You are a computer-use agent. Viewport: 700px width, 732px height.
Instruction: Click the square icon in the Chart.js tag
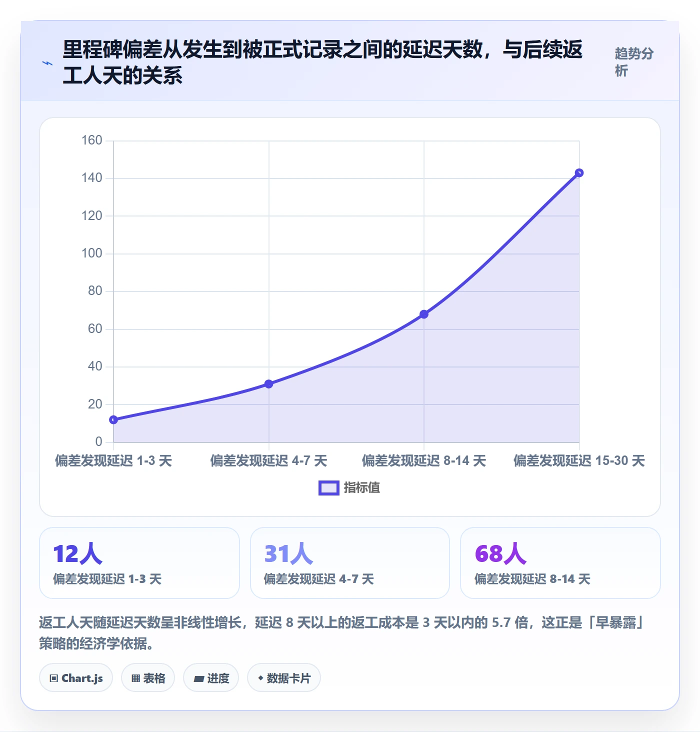[54, 678]
